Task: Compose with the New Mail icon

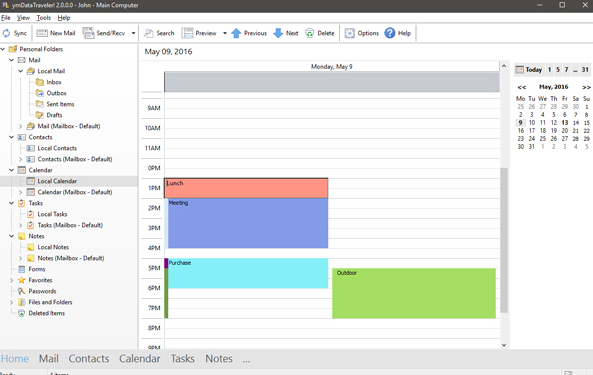Action: (x=42, y=33)
